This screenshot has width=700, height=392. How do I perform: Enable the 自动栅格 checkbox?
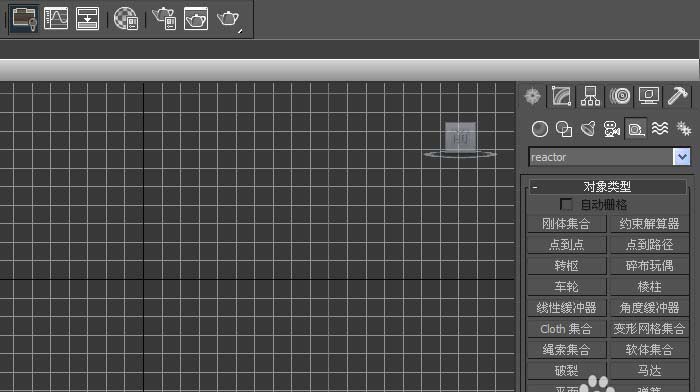[566, 204]
